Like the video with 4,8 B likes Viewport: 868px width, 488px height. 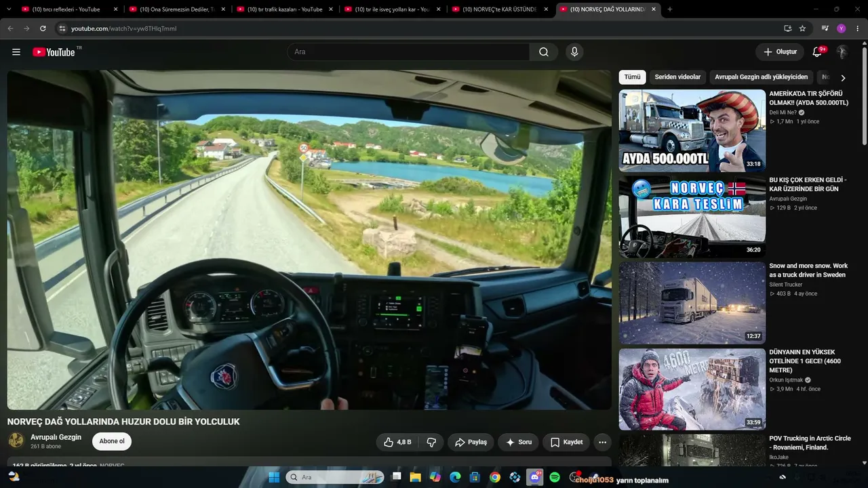(397, 442)
